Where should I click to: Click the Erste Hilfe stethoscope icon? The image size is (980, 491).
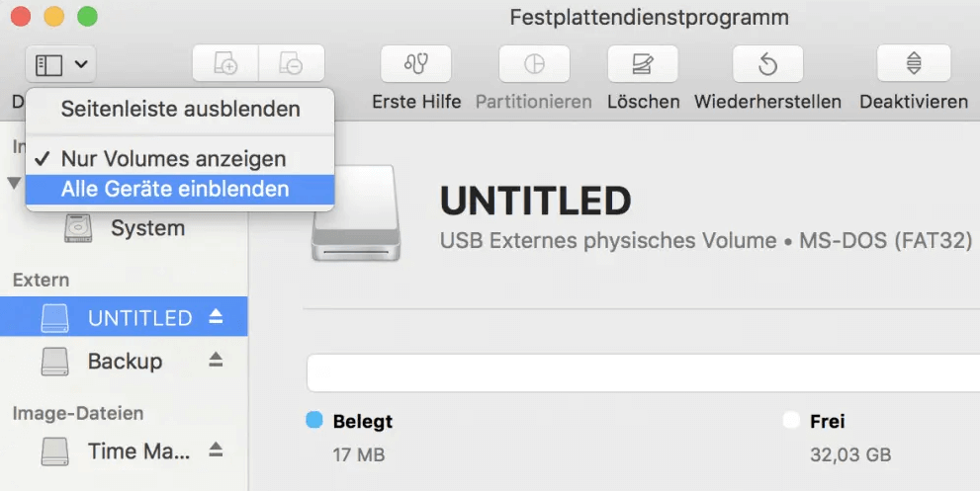pyautogui.click(x=415, y=63)
